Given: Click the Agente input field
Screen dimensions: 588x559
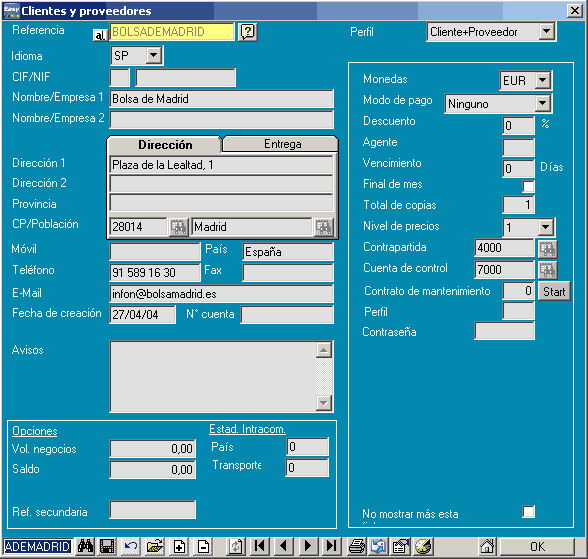Looking at the screenshot, I should pos(519,147).
